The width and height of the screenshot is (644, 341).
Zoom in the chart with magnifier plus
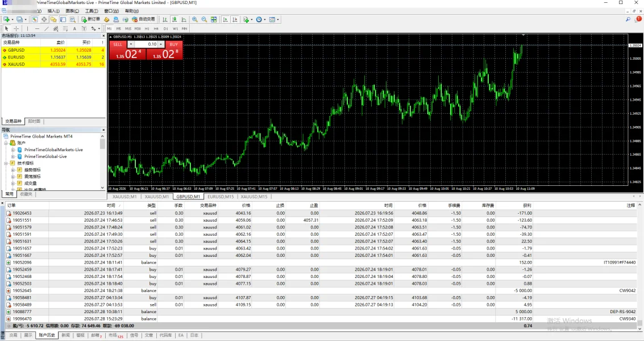195,19
